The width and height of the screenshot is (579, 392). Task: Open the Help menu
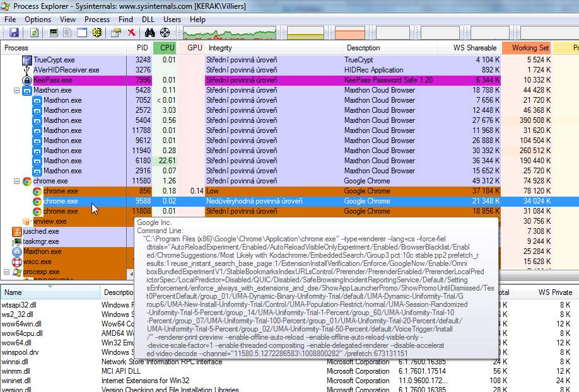197,20
